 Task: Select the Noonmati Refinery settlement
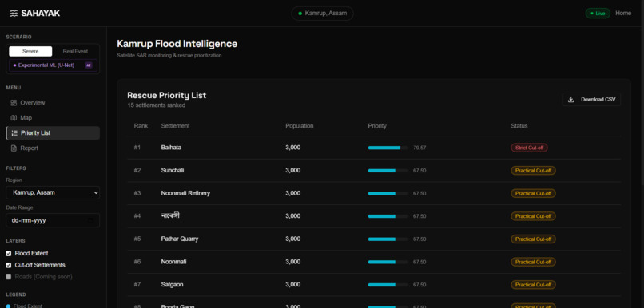tap(185, 193)
